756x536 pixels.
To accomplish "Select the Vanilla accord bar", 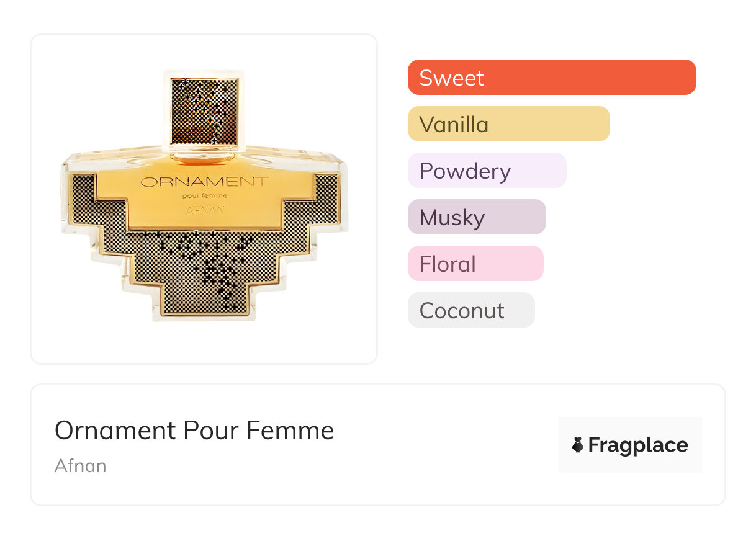I will click(508, 124).
